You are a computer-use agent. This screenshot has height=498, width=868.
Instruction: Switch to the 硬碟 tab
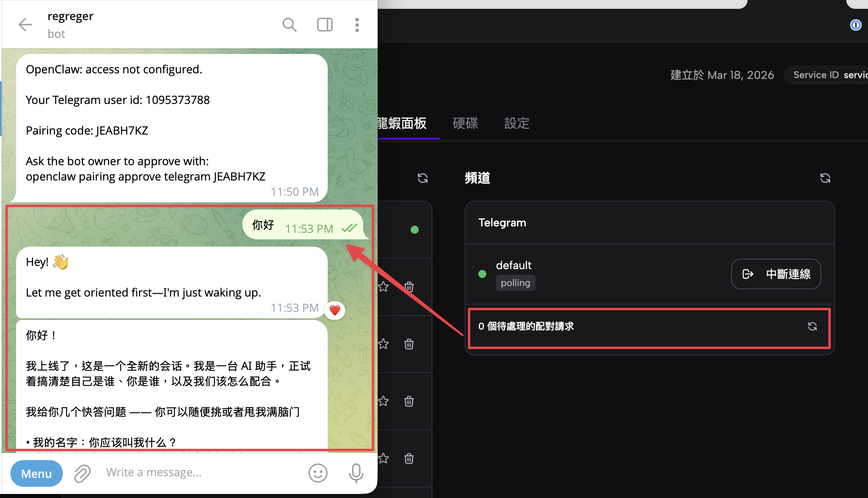pyautogui.click(x=465, y=123)
